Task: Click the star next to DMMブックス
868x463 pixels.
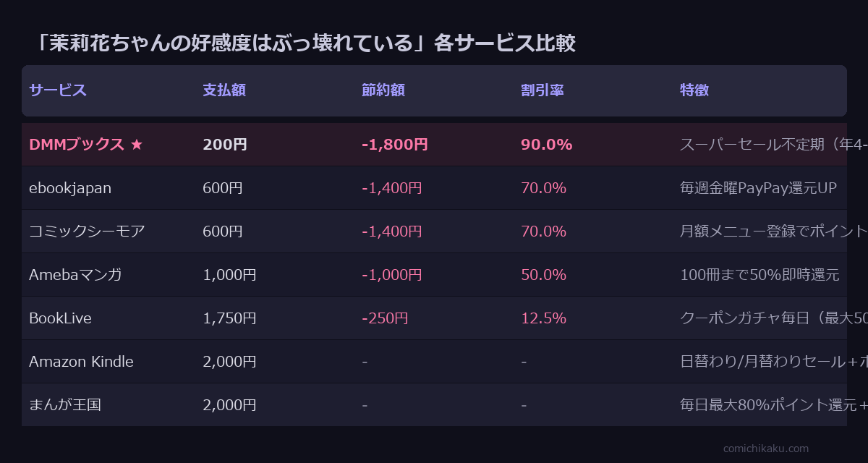Action: point(137,145)
